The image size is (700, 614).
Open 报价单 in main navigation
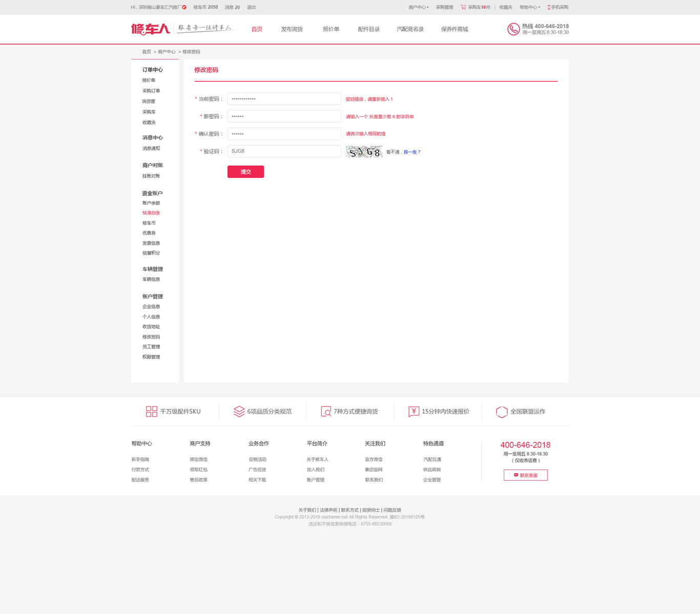click(x=331, y=29)
